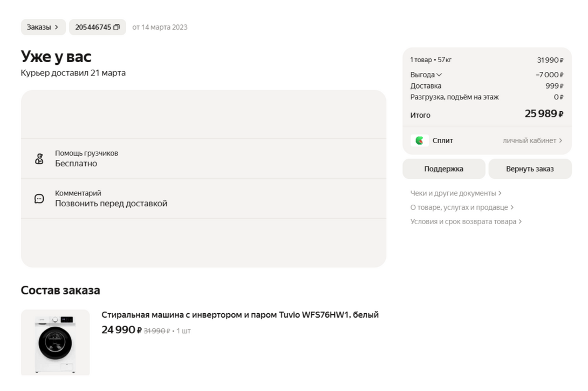Click the comment speech bubble icon
The width and height of the screenshot is (588, 391).
(39, 199)
